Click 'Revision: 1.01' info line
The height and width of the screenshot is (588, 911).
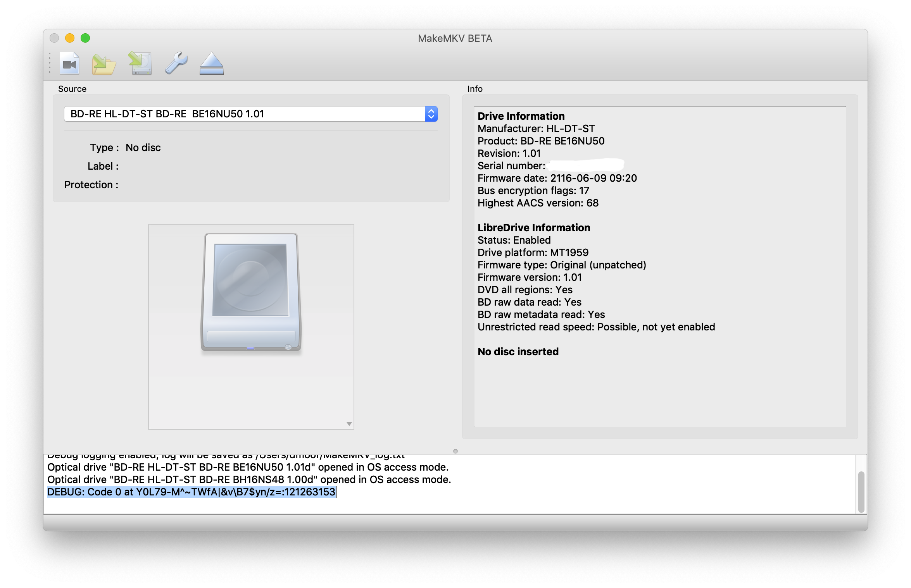(509, 153)
